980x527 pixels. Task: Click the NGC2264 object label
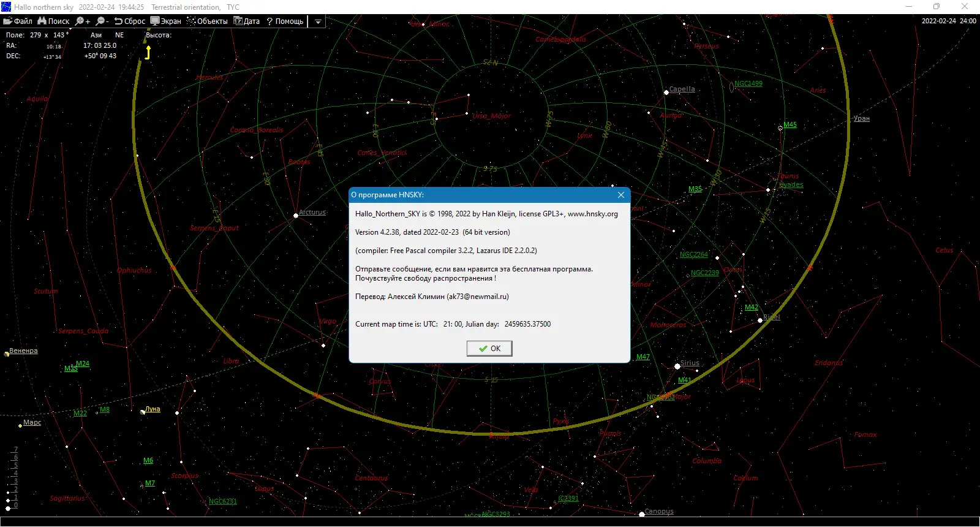click(x=694, y=255)
